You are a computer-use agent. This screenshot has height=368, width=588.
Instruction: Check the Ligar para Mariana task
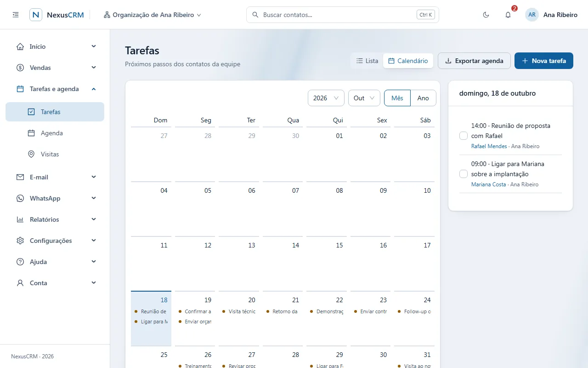pyautogui.click(x=464, y=174)
